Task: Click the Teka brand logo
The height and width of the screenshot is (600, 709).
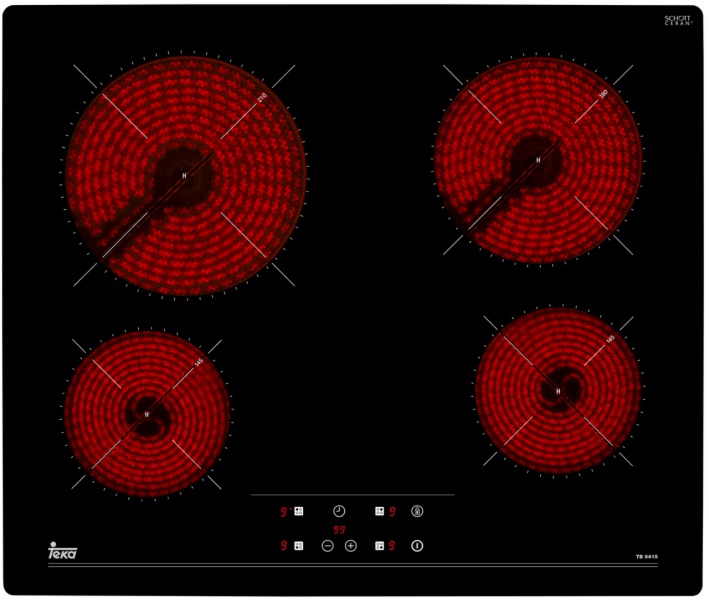Action: [x=62, y=552]
